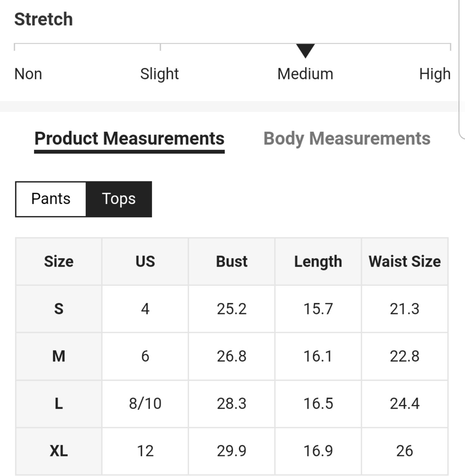Click the High stretch label

coord(435,74)
